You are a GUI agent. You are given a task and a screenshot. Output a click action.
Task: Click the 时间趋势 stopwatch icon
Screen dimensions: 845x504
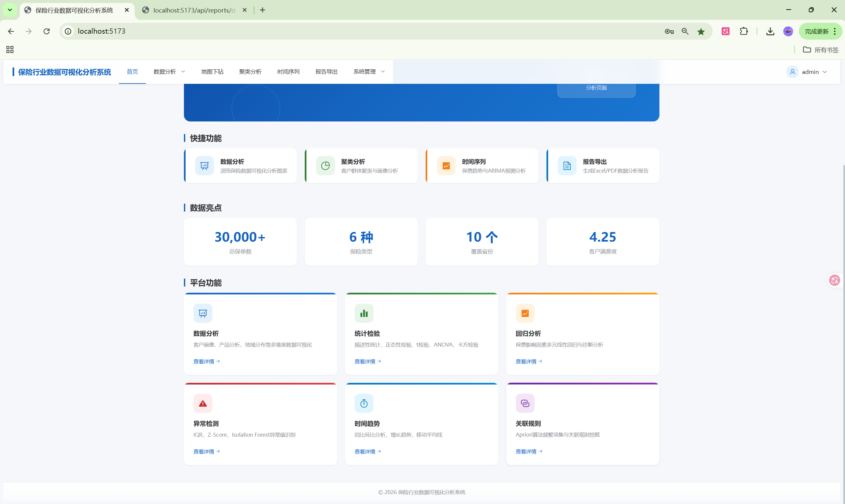(x=364, y=403)
